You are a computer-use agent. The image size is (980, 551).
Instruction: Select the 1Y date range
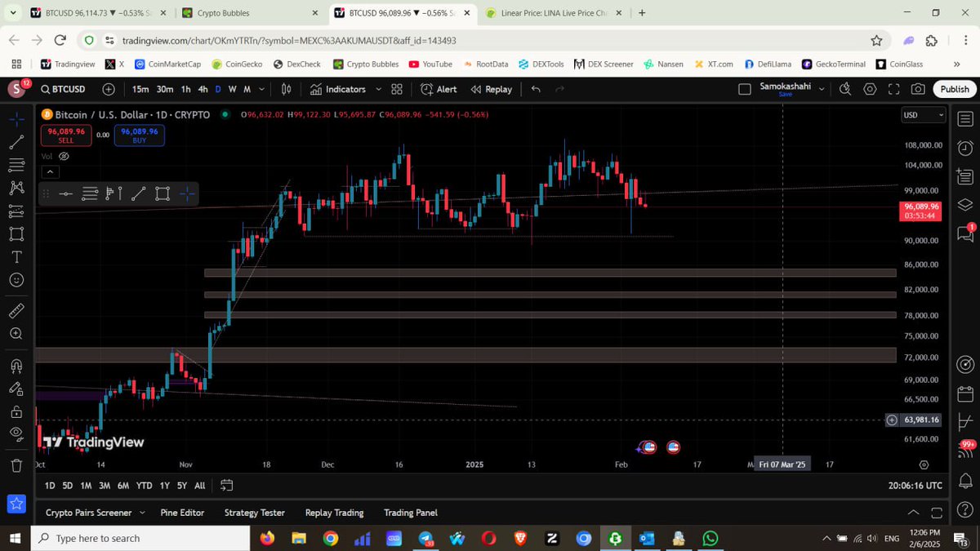(x=163, y=485)
